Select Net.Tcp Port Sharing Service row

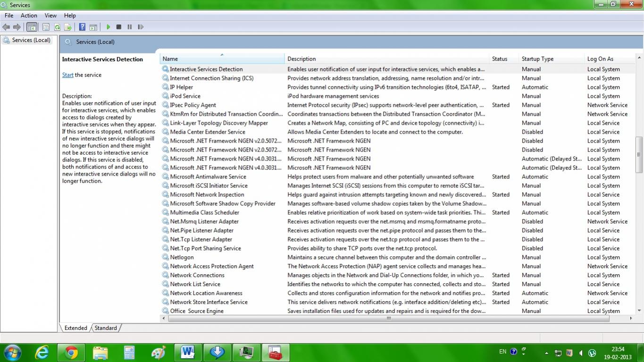coord(397,248)
